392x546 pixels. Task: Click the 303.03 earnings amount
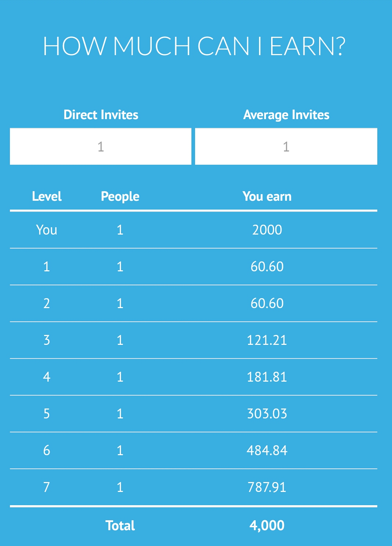point(267,414)
